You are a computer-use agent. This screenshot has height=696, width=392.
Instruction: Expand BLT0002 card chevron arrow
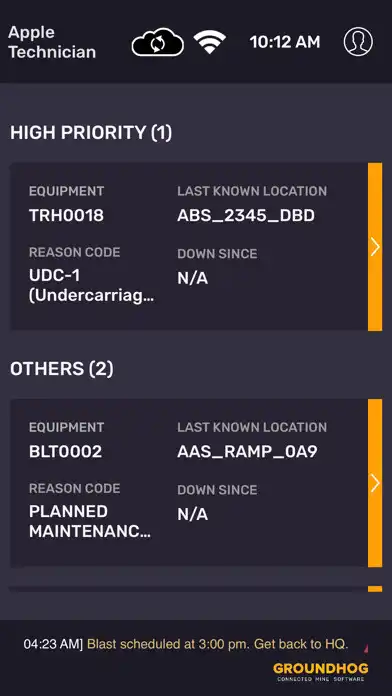point(375,483)
